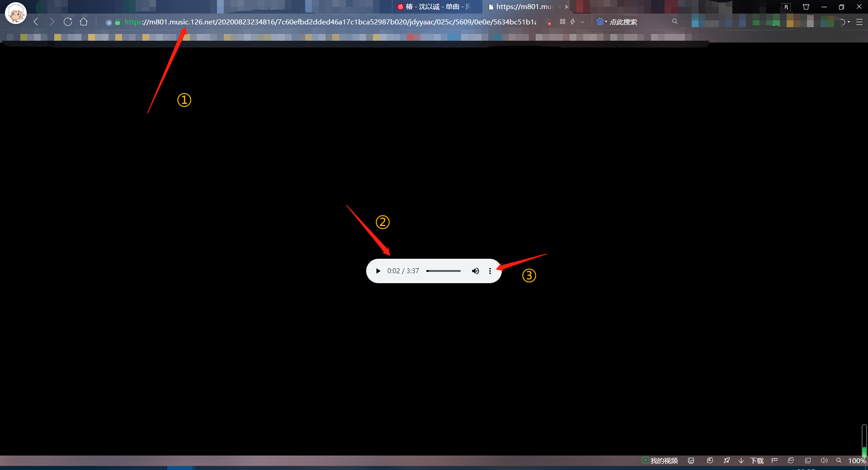Open the QR code grid icon
Screen dimensions: 868x470
(562, 22)
